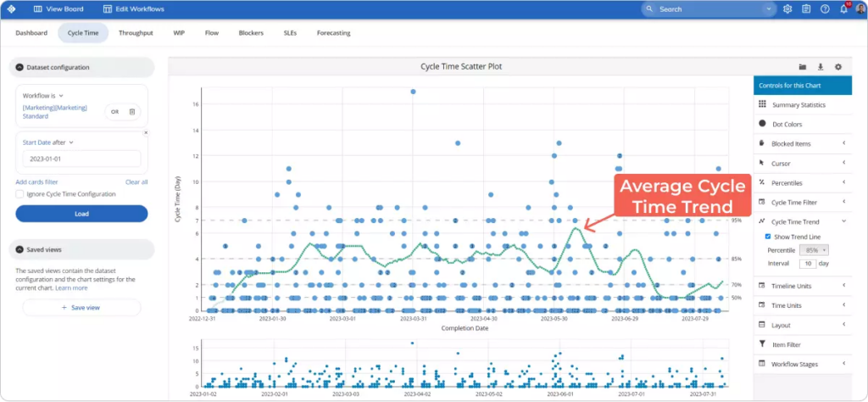868x402 pixels.
Task: Remove the Start Date filter with the x
Action: (146, 133)
